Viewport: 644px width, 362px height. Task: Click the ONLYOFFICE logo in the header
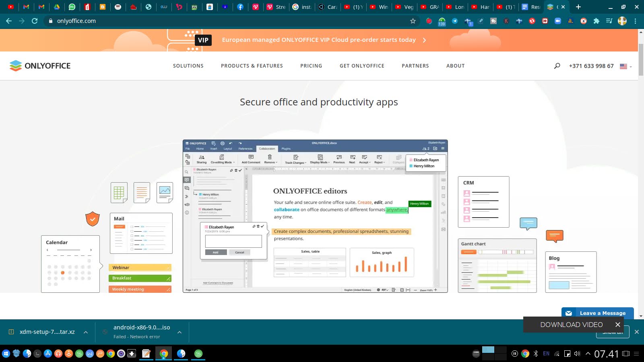point(40,66)
